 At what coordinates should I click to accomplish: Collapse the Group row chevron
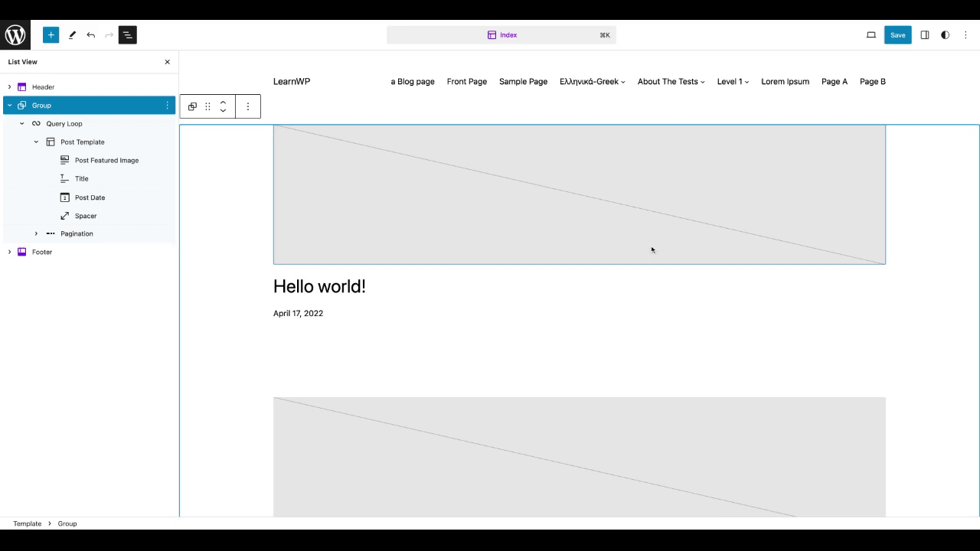click(9, 106)
